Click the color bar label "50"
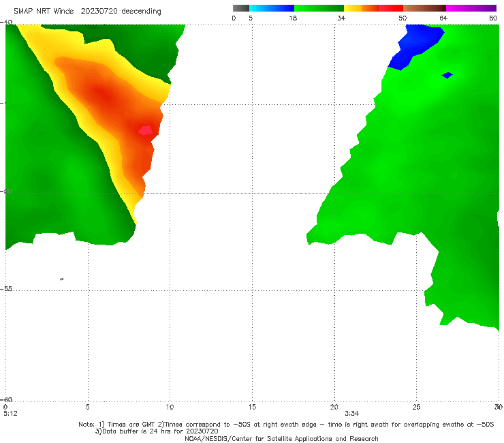 pos(403,18)
